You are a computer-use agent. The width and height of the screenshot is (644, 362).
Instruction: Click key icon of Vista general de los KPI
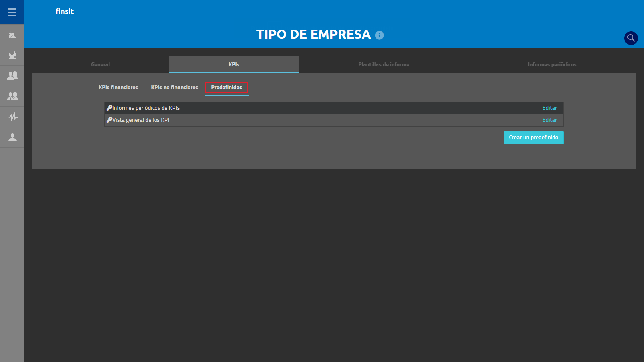pyautogui.click(x=109, y=120)
